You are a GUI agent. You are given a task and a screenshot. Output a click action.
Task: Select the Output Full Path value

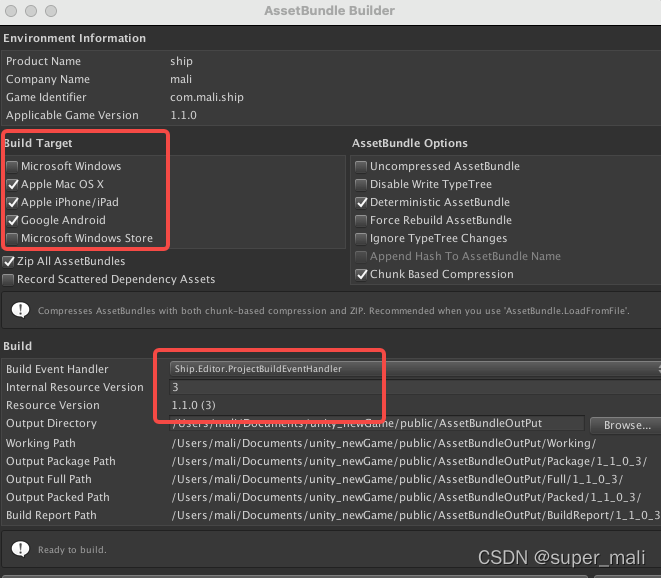[397, 479]
